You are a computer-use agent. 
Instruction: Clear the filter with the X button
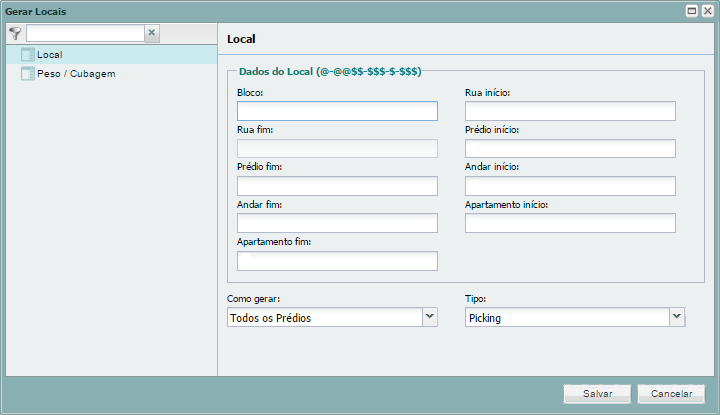(x=152, y=33)
